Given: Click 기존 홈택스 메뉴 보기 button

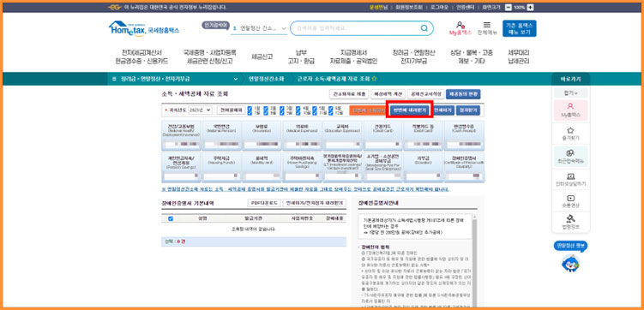Looking at the screenshot, I should [519, 28].
